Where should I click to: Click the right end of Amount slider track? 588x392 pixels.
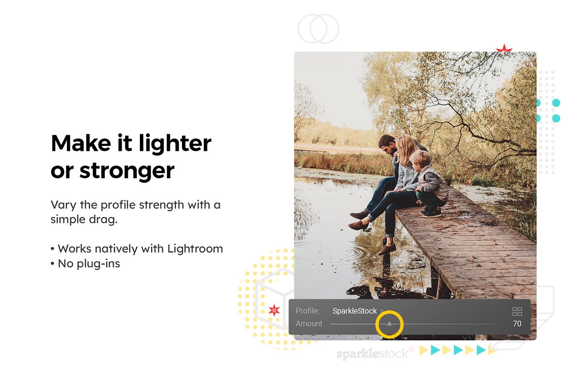coord(494,324)
